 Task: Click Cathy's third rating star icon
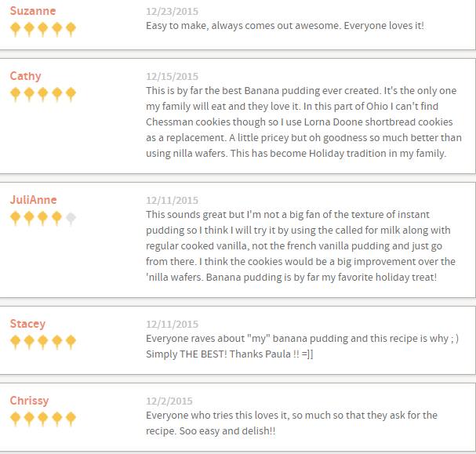click(x=43, y=94)
